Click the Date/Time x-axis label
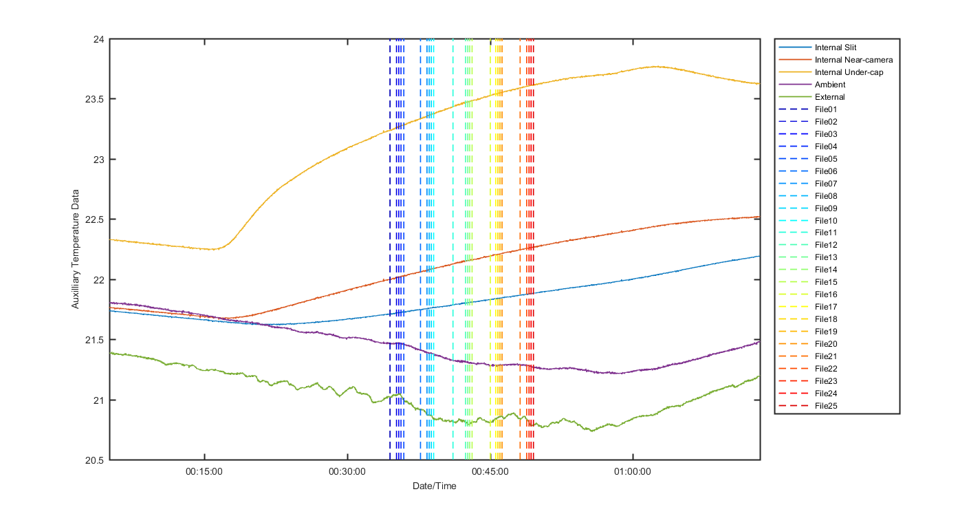980x516 pixels. pyautogui.click(x=434, y=486)
